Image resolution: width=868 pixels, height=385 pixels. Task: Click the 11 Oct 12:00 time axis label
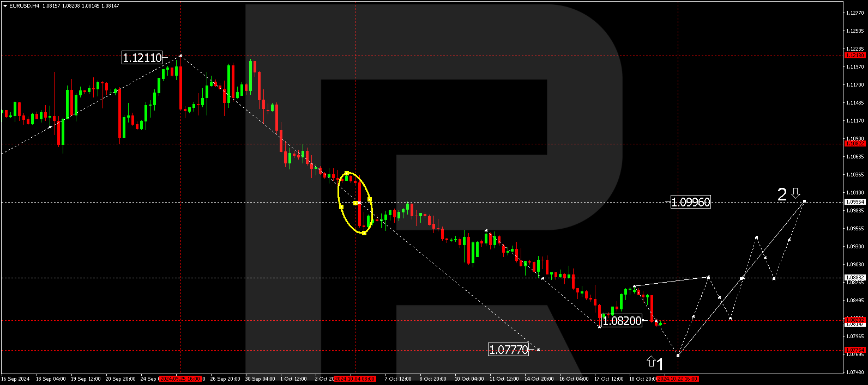(x=504, y=378)
